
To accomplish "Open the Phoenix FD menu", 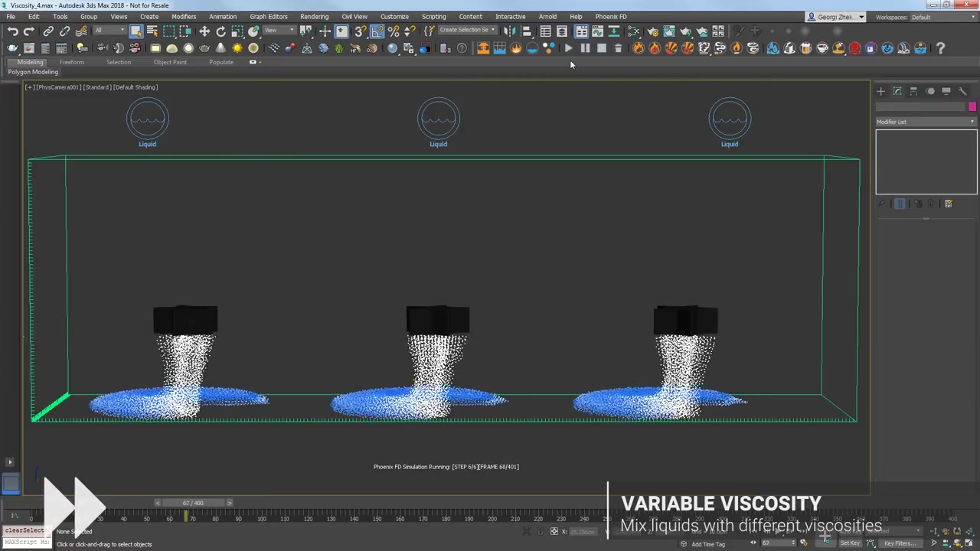I will click(610, 16).
